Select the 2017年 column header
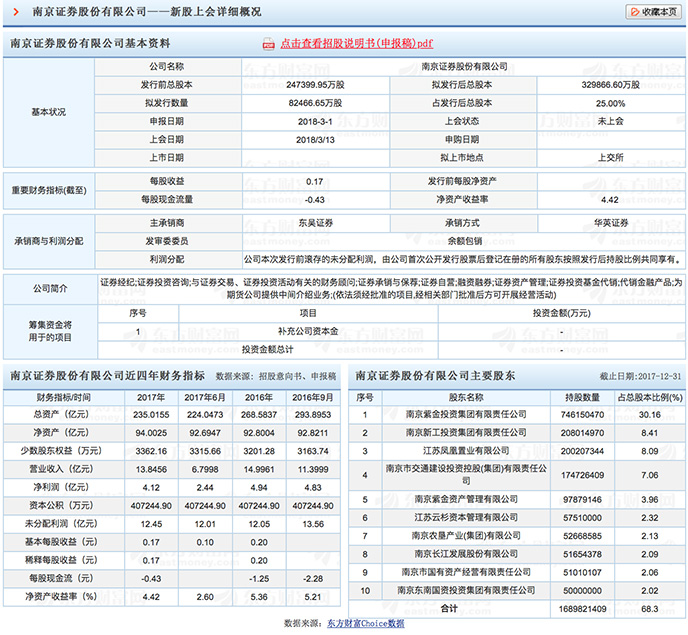 [151, 398]
